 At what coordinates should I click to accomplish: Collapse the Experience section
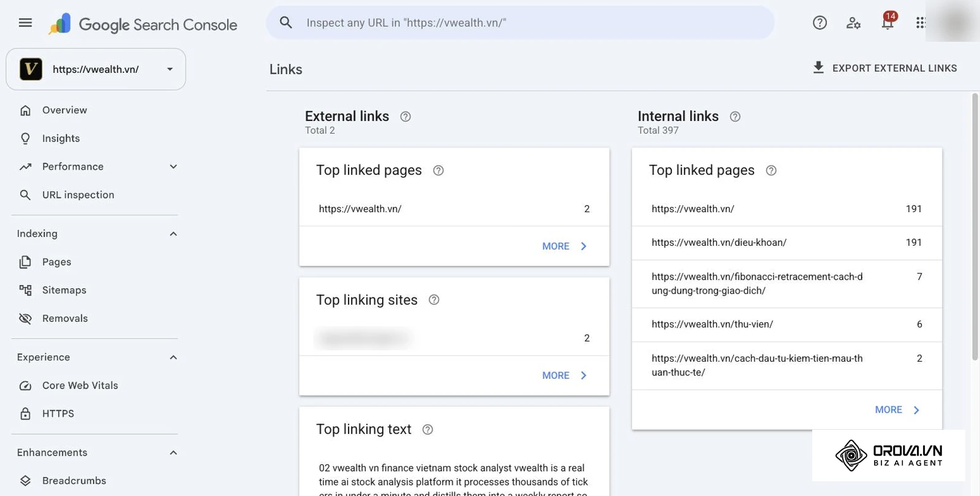173,357
